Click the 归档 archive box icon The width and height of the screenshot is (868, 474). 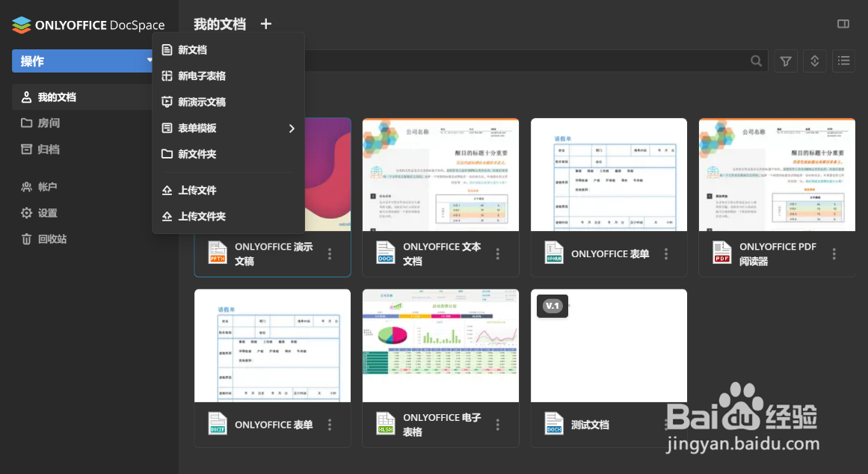[26, 149]
